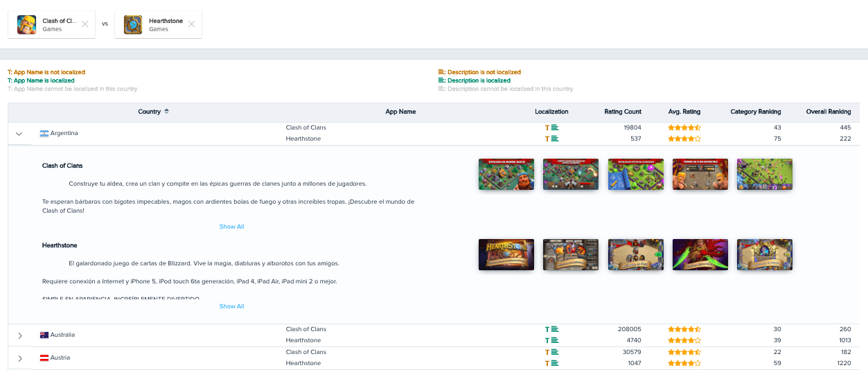
Task: Click the Category Ranking column header
Action: tap(756, 112)
